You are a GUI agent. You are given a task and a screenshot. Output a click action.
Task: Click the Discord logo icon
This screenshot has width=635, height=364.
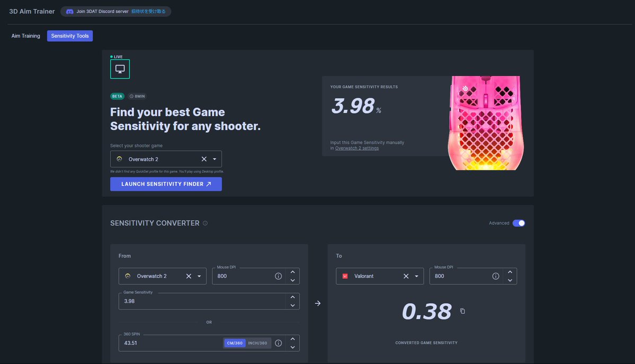[x=70, y=11]
